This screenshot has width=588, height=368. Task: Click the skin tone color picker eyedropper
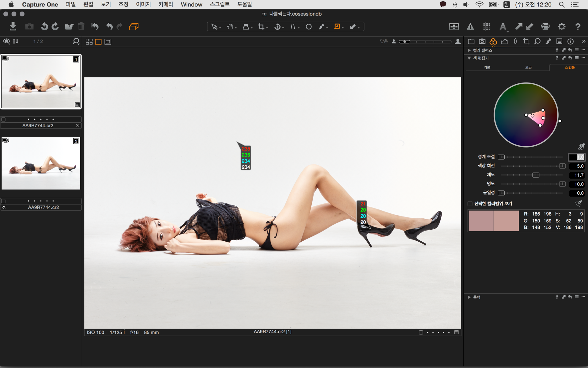pos(581,147)
